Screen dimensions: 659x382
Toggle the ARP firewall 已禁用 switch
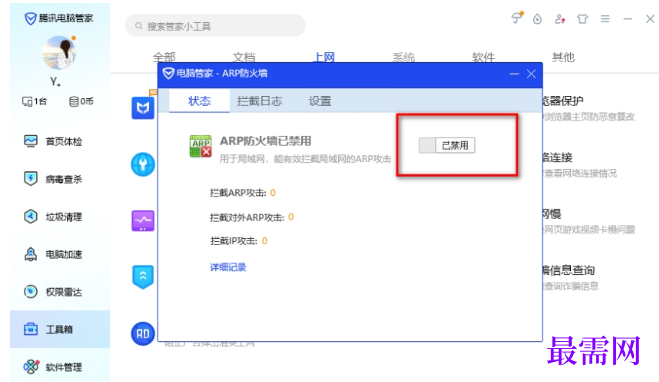(x=447, y=145)
